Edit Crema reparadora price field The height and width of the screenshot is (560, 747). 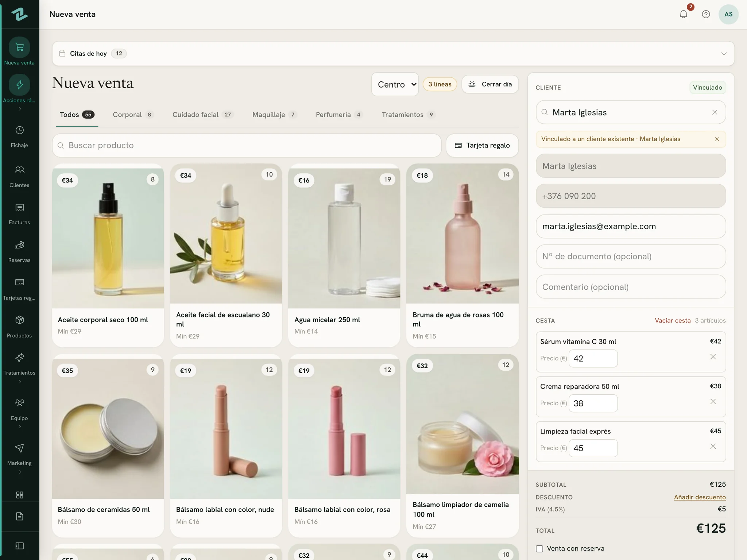pos(593,403)
